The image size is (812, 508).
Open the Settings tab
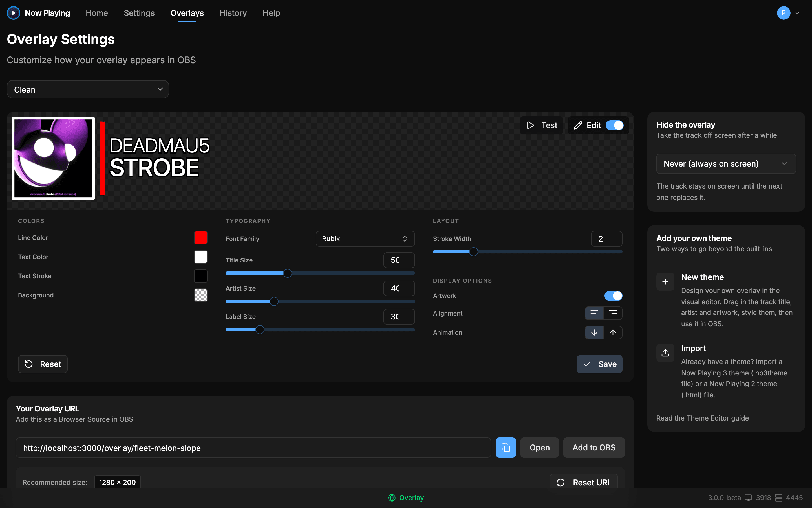coord(139,13)
